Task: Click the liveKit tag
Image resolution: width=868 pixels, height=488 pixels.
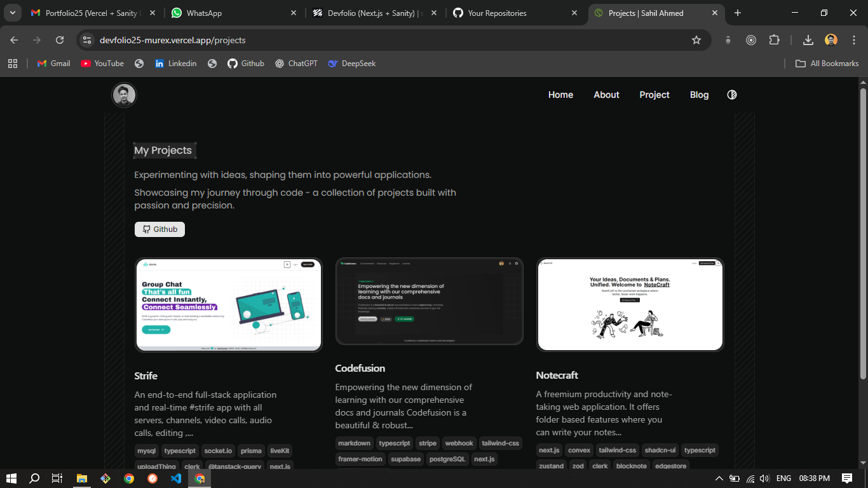Action: click(280, 451)
